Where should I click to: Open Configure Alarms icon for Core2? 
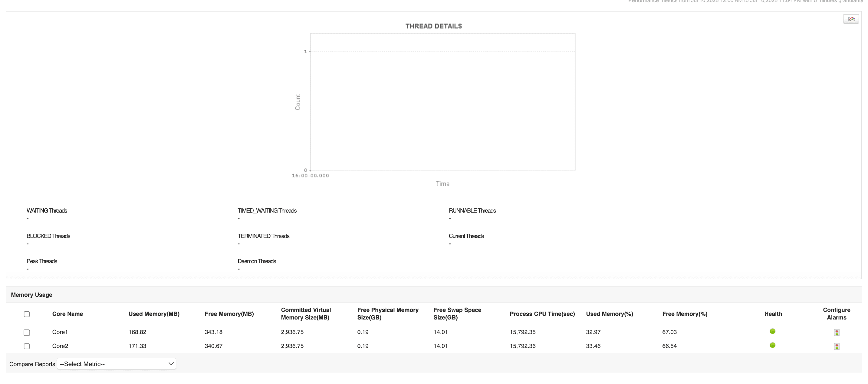click(x=836, y=346)
